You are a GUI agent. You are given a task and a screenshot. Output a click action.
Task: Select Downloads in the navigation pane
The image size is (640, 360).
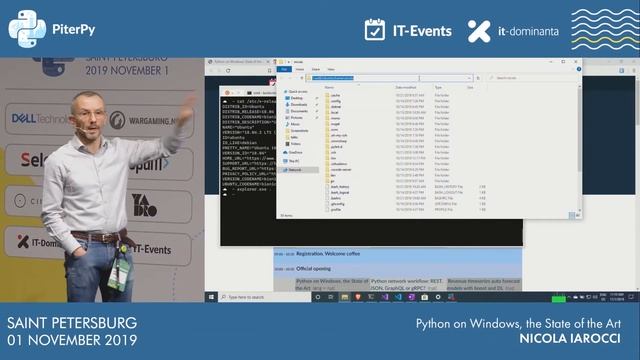coord(299,104)
